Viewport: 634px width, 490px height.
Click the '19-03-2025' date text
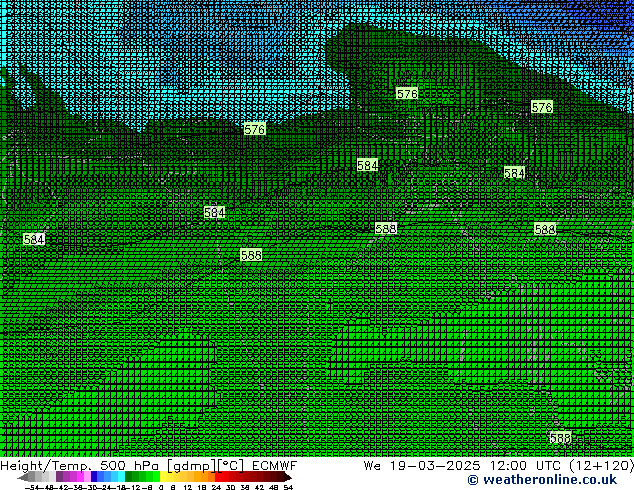435,466
